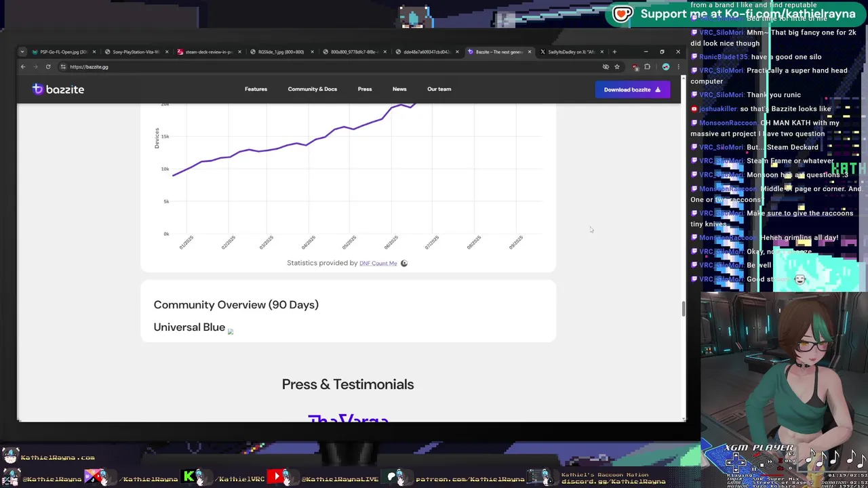Open the red extension icon in toolbar
Image resolution: width=868 pixels, height=488 pixels.
pyautogui.click(x=635, y=67)
